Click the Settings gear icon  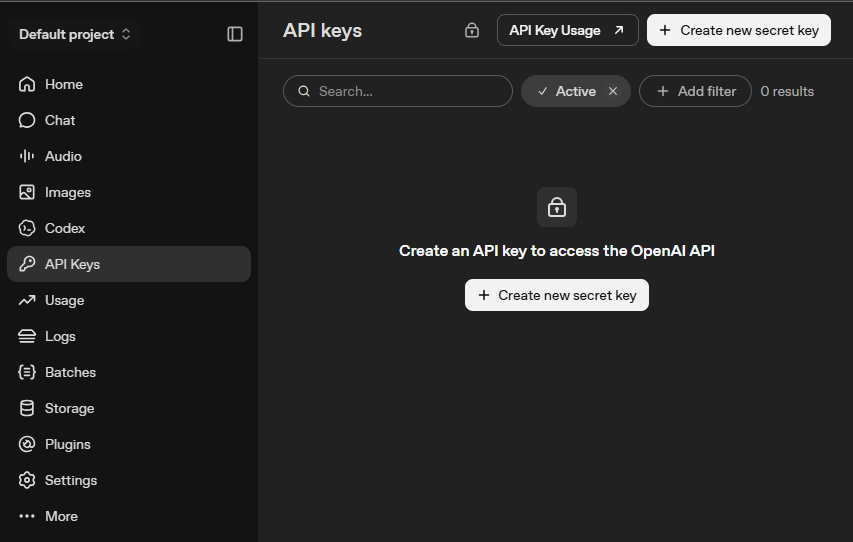tap(27, 480)
